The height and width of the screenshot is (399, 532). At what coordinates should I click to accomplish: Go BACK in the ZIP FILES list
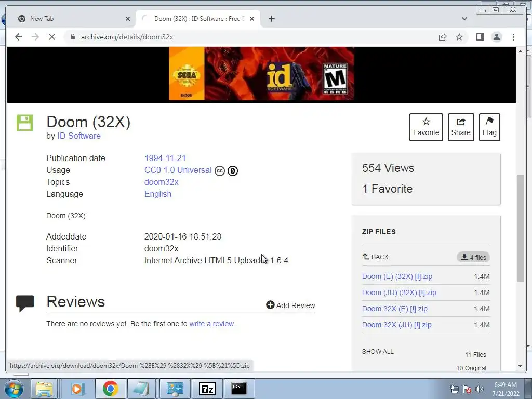click(376, 257)
